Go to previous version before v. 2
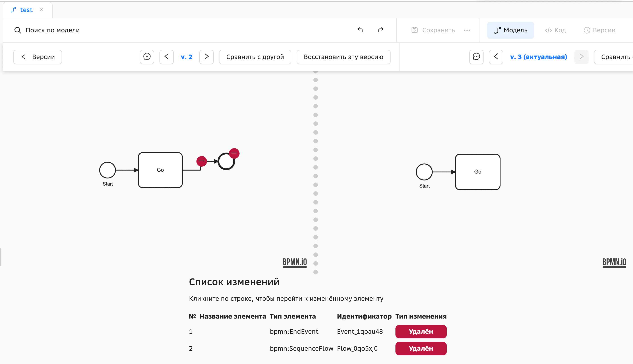 tap(166, 57)
